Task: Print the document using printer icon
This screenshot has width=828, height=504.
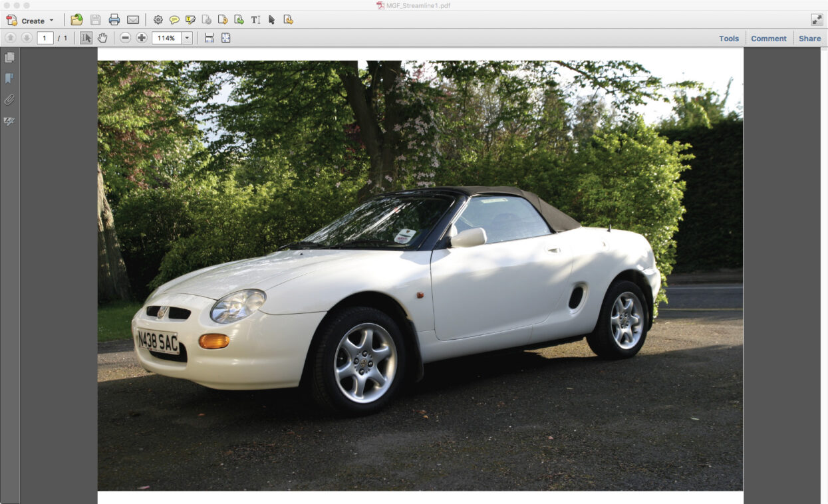Action: [x=114, y=20]
